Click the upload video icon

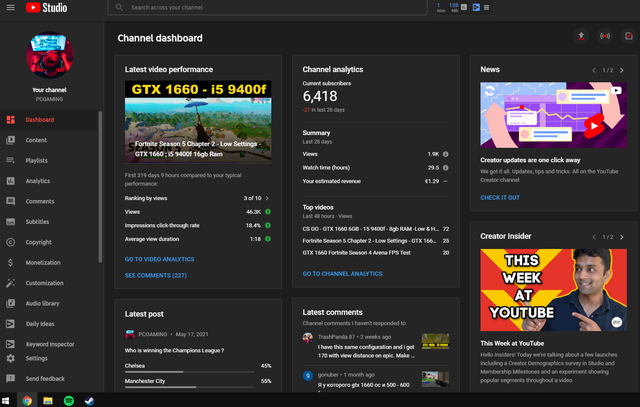coord(581,36)
